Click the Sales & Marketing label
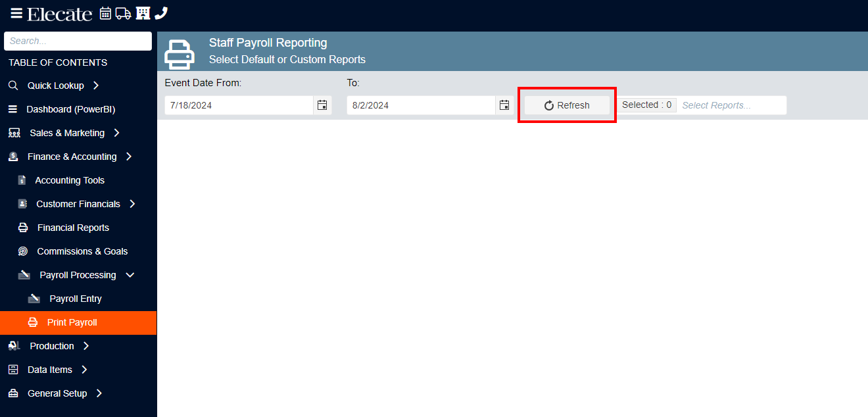 (x=67, y=133)
